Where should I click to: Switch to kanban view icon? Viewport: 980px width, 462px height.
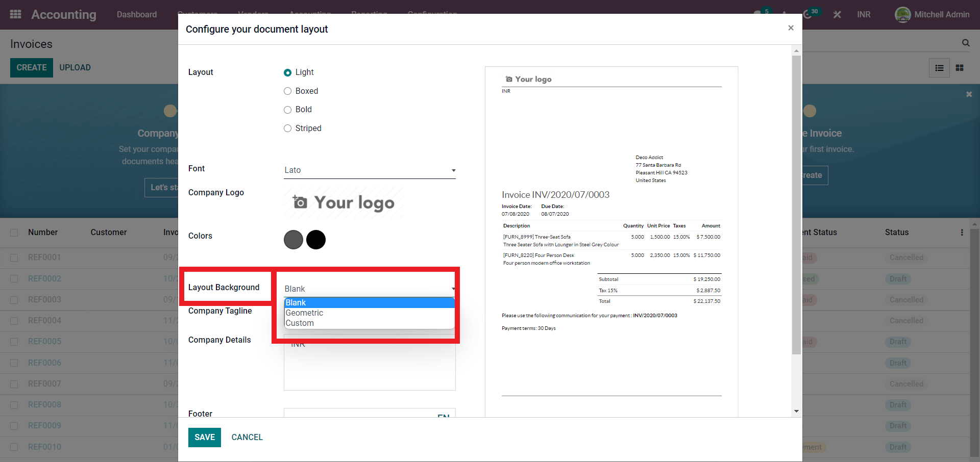click(x=960, y=68)
